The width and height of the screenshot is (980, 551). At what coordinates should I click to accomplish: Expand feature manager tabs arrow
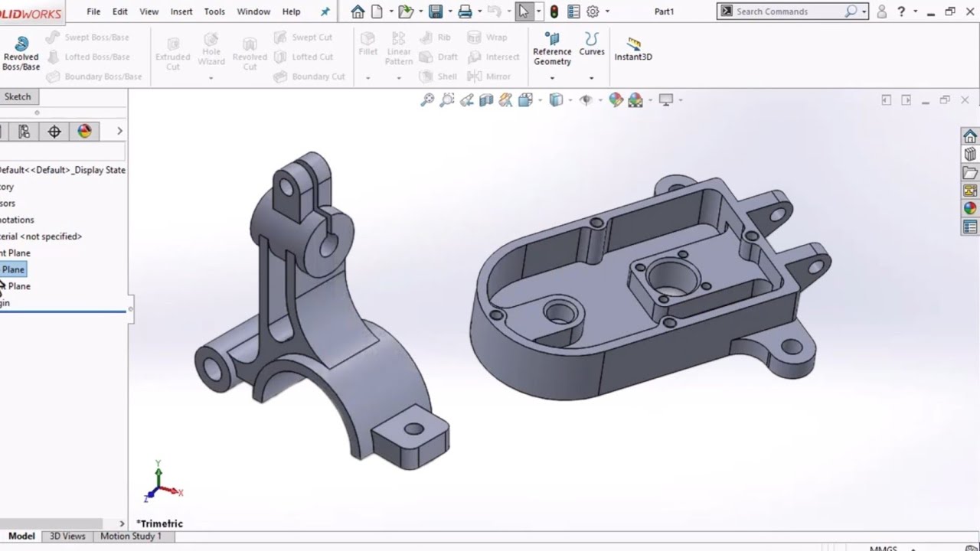119,132
